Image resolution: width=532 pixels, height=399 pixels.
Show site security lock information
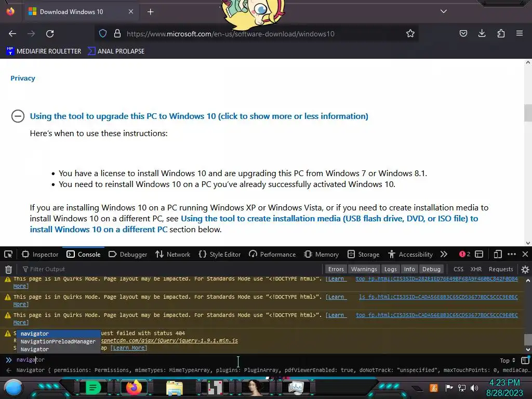click(x=117, y=34)
